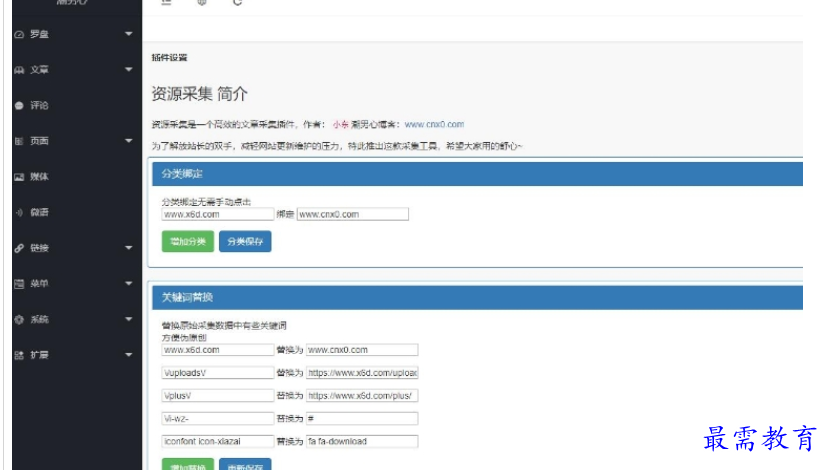This screenshot has width=825, height=470.
Task: Click the 资源采集 简介 heading
Action: point(199,94)
